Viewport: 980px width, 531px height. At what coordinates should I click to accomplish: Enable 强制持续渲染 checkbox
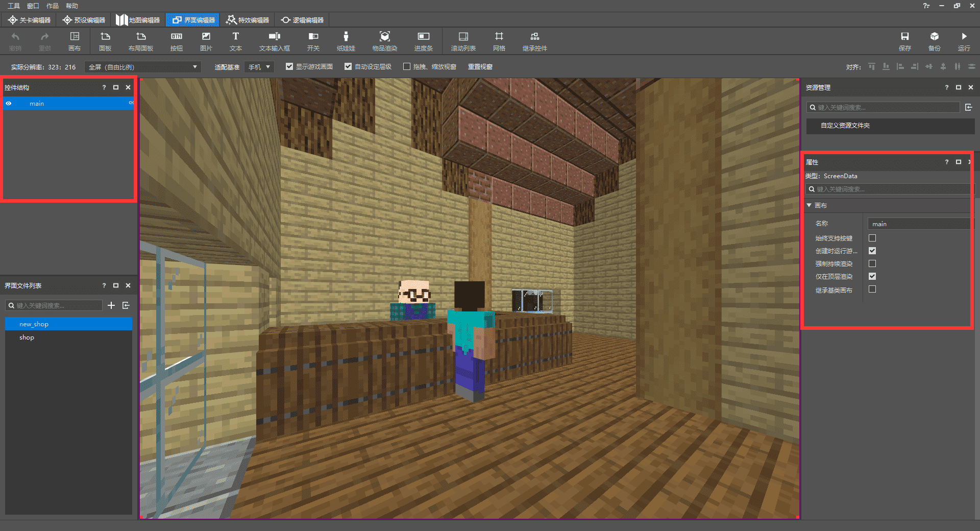pos(872,263)
